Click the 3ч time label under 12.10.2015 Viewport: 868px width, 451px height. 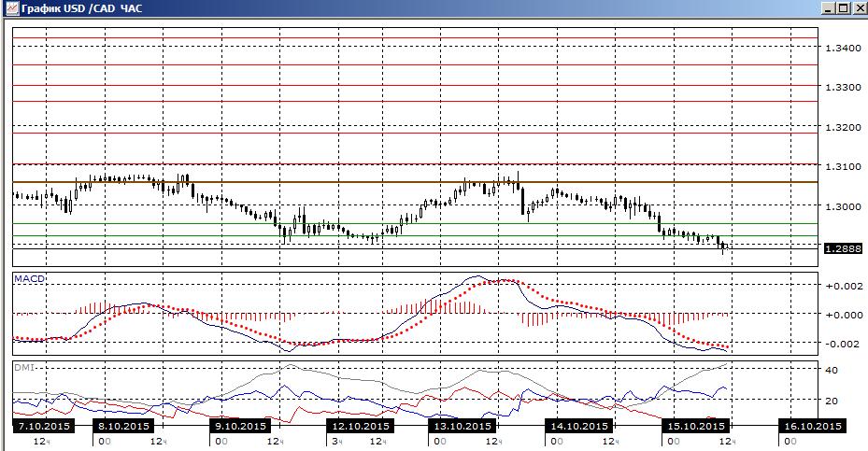tap(337, 442)
